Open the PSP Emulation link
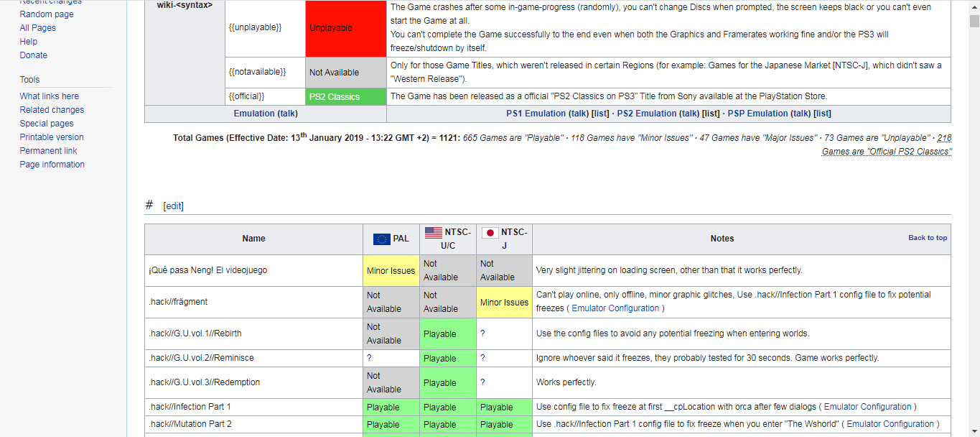 tap(758, 114)
